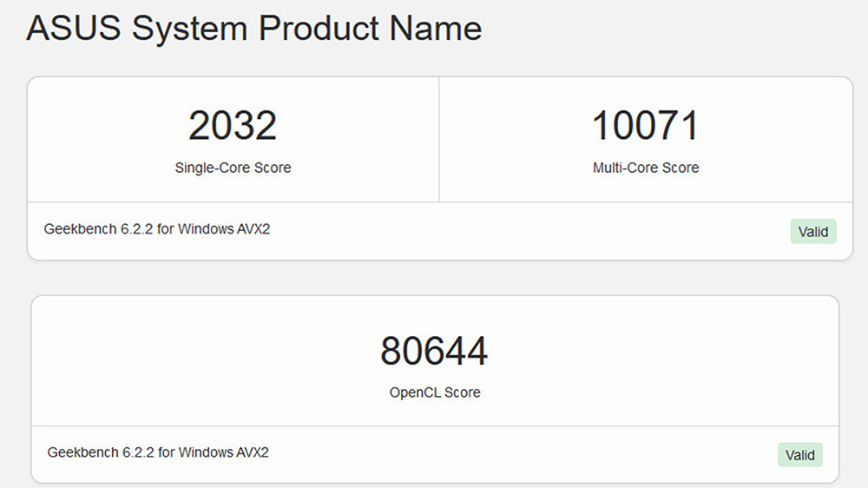Click AVX2 in the CPU card footer
The width and height of the screenshot is (868, 488).
pos(253,228)
